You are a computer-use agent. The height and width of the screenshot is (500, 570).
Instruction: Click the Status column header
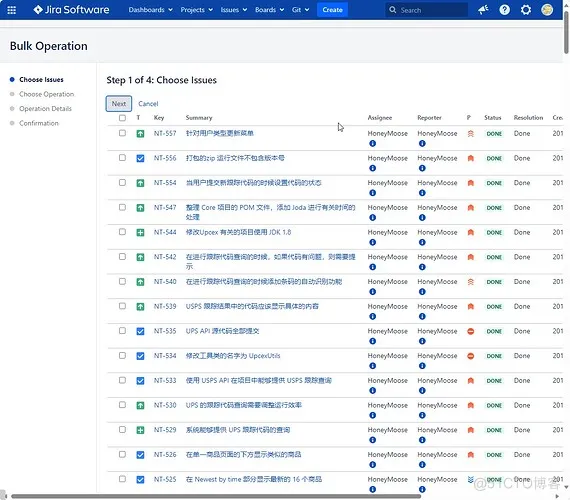pyautogui.click(x=493, y=118)
